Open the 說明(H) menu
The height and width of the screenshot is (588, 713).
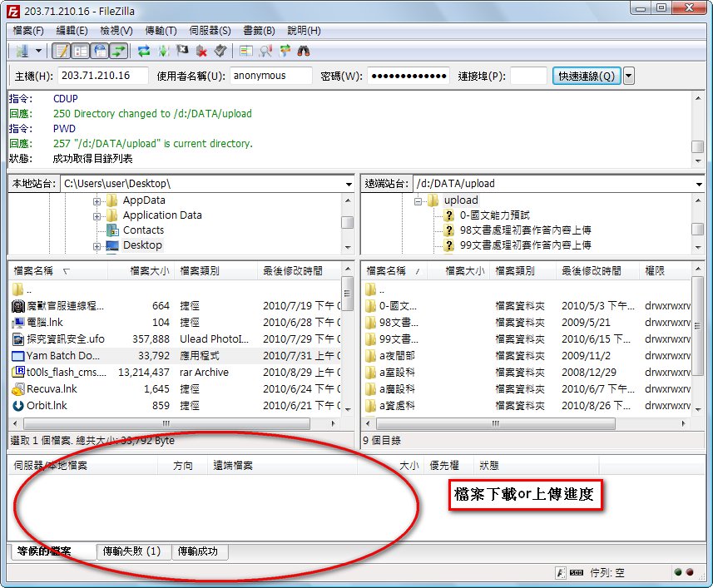click(304, 31)
